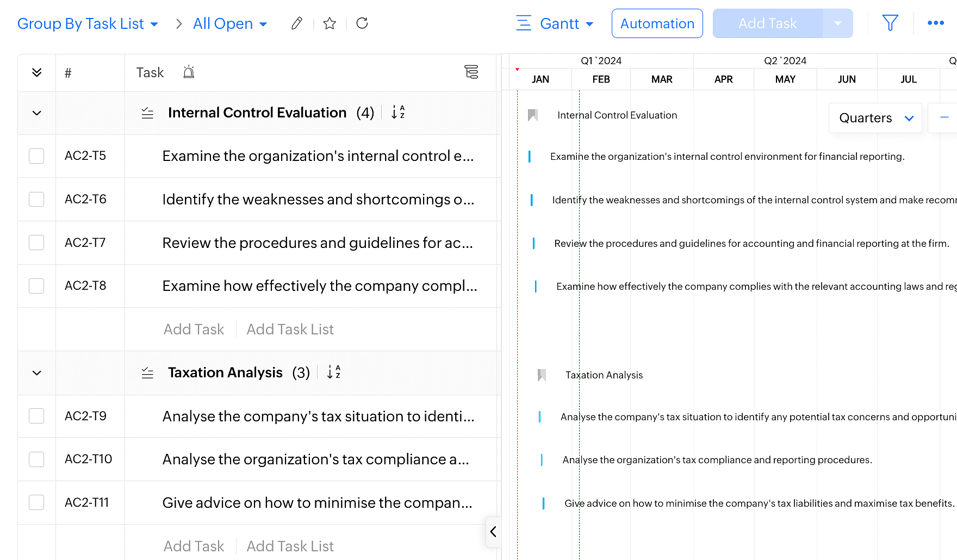Open the three-dot more options menu
957x560 pixels.
(935, 23)
